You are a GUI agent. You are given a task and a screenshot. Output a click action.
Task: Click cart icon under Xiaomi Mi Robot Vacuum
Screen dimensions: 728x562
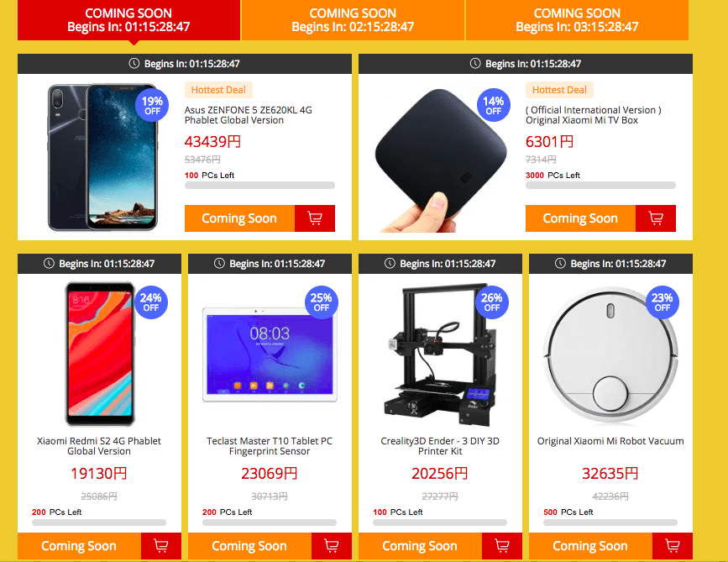point(673,546)
